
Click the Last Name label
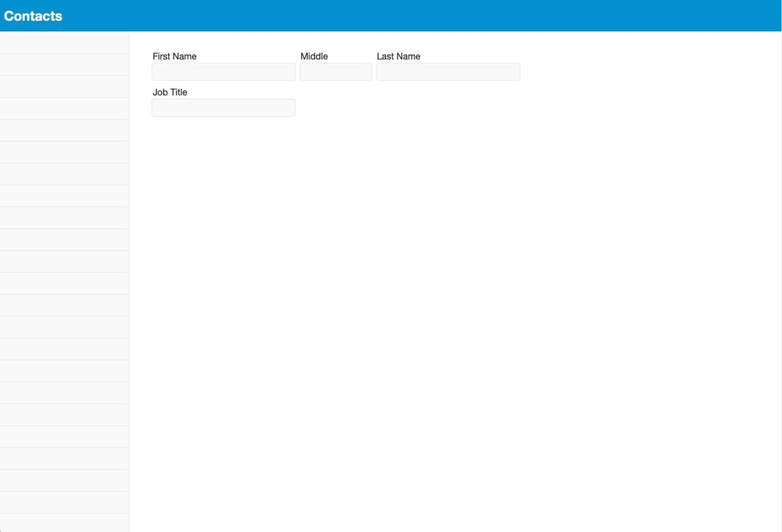[x=398, y=56]
